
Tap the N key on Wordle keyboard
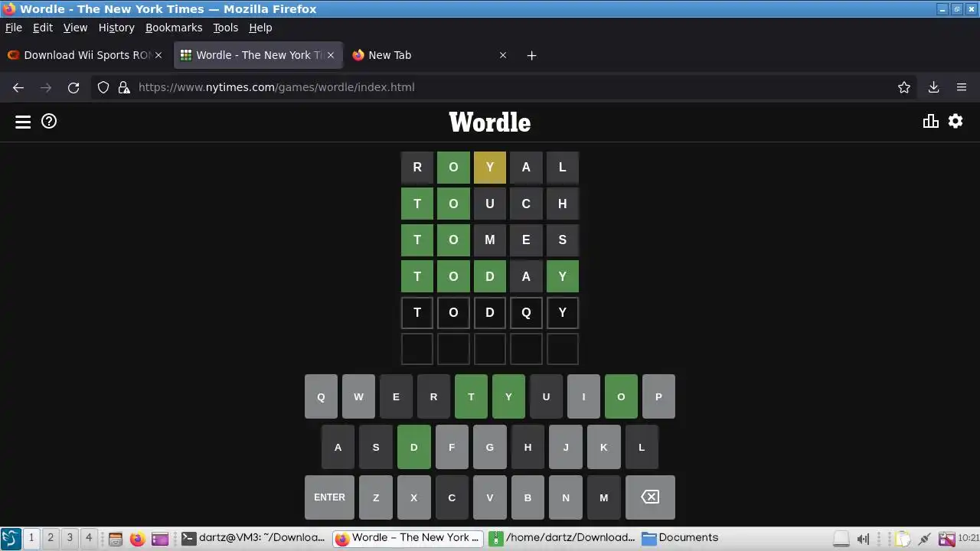(x=566, y=497)
